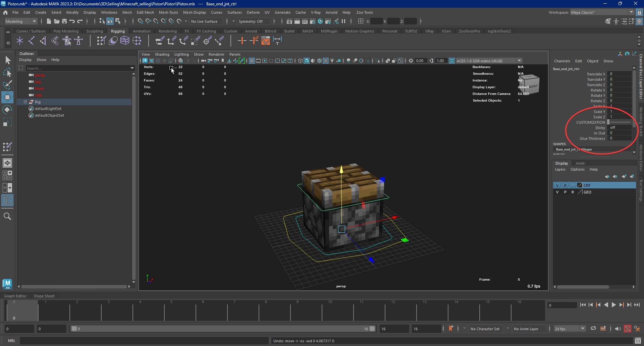This screenshot has width=644, height=346.
Task: Open the ACES 1.0 SDR-video view transform dropdown
Action: tap(489, 61)
